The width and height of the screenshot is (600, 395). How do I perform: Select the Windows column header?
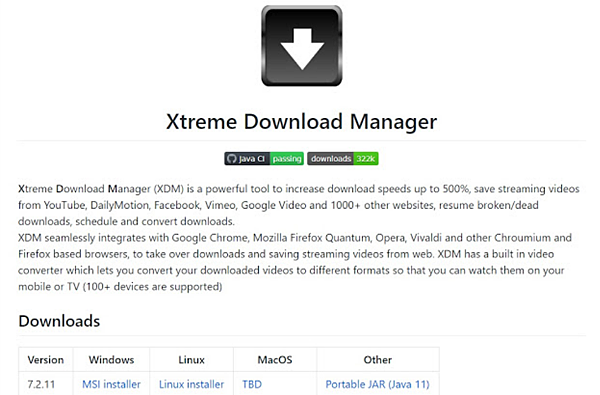point(111,360)
